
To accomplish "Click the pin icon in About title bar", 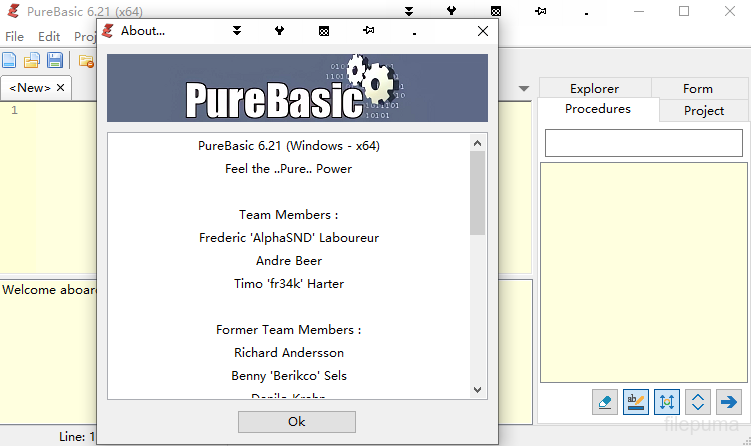I will pyautogui.click(x=369, y=31).
